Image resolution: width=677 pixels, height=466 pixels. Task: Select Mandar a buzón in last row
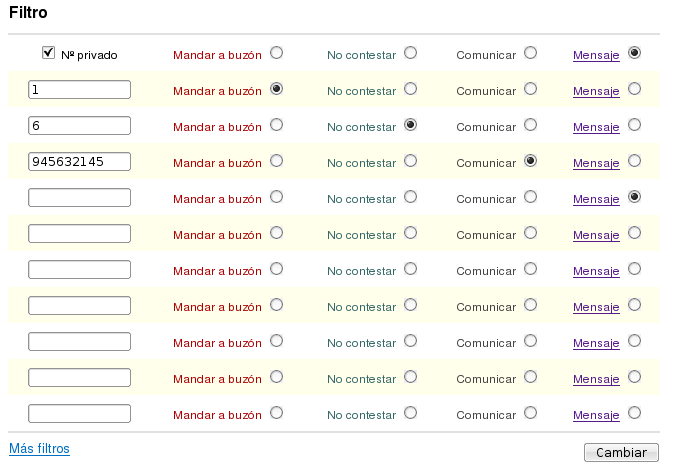coord(276,412)
